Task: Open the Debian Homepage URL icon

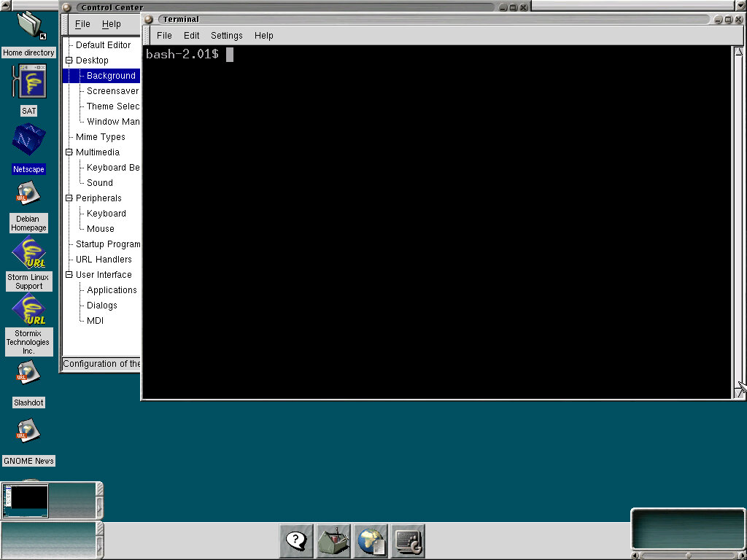Action: (x=28, y=195)
